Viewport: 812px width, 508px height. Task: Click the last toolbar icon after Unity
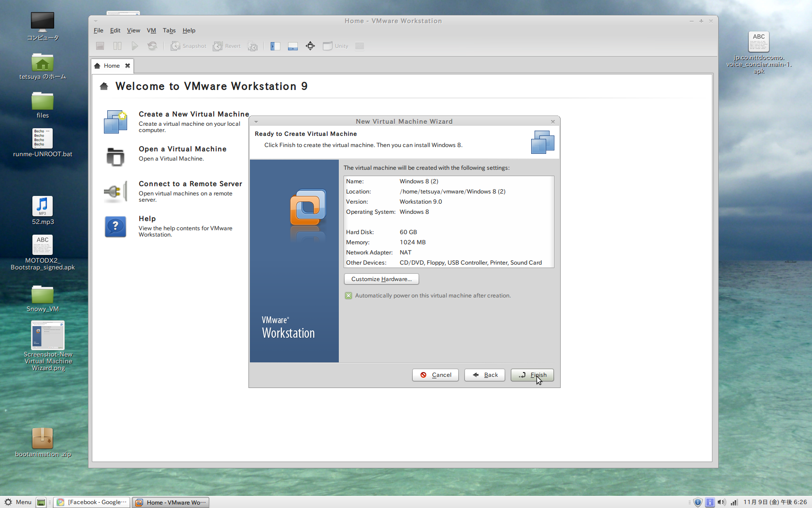click(360, 46)
